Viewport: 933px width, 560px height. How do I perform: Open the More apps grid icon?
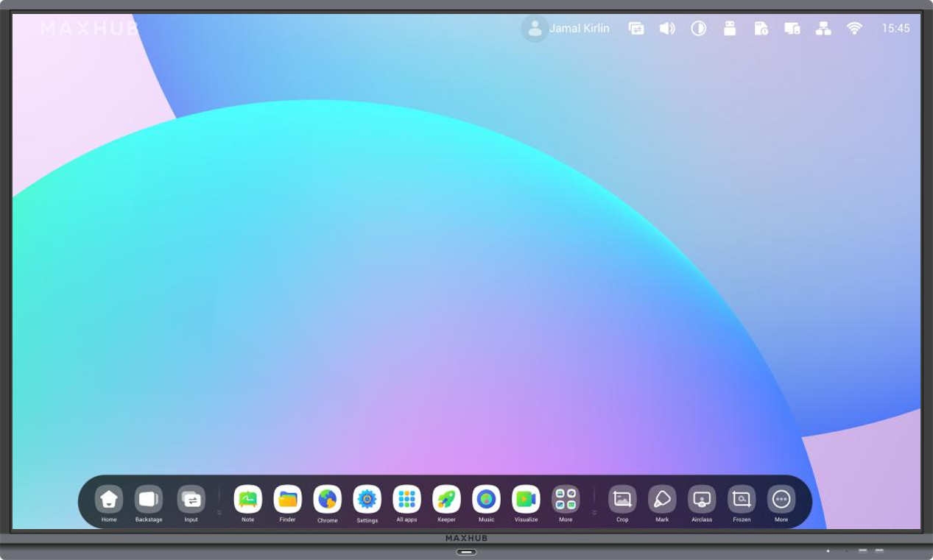coord(566,499)
